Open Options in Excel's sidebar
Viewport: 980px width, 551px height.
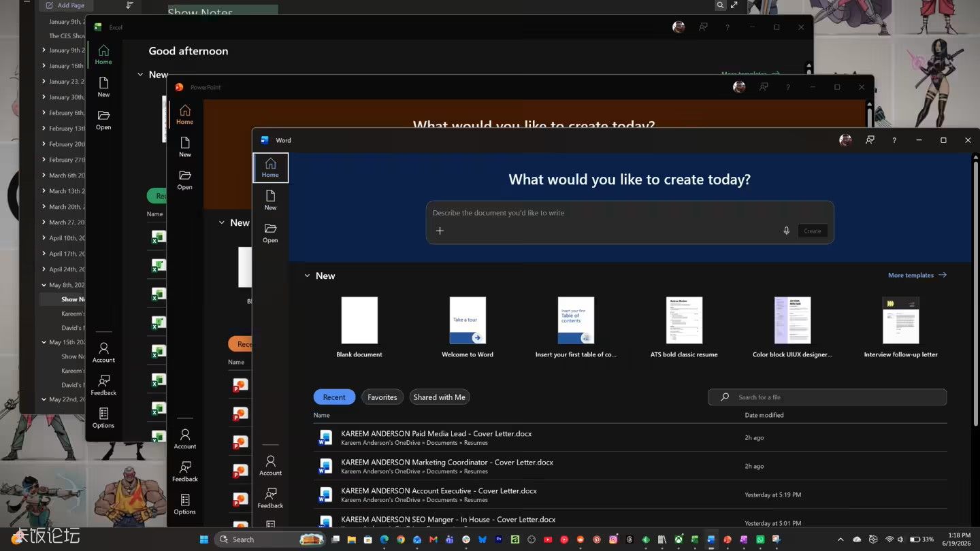103,418
